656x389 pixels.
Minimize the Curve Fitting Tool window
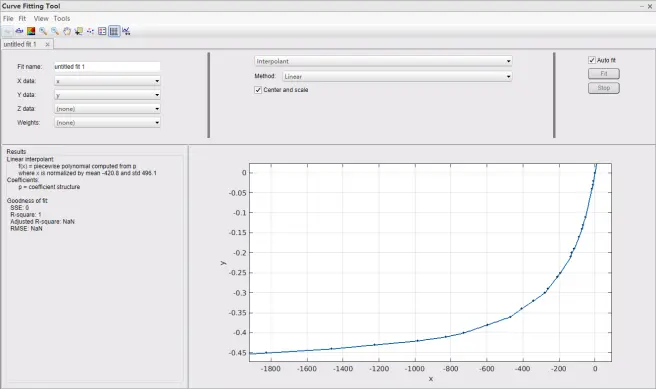(x=642, y=6)
